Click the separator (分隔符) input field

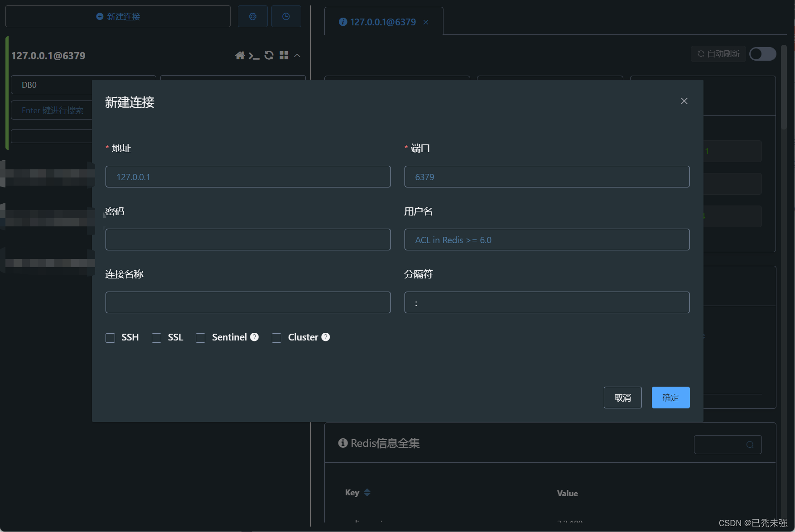tap(547, 302)
